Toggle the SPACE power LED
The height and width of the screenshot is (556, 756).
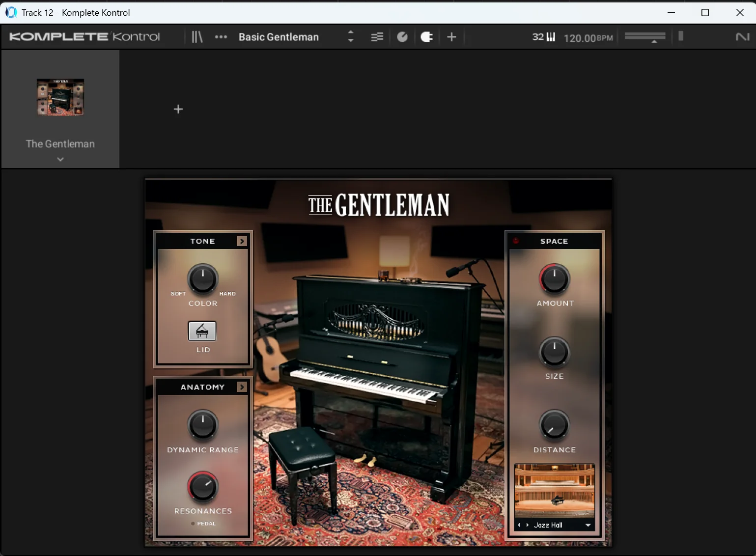pos(516,241)
